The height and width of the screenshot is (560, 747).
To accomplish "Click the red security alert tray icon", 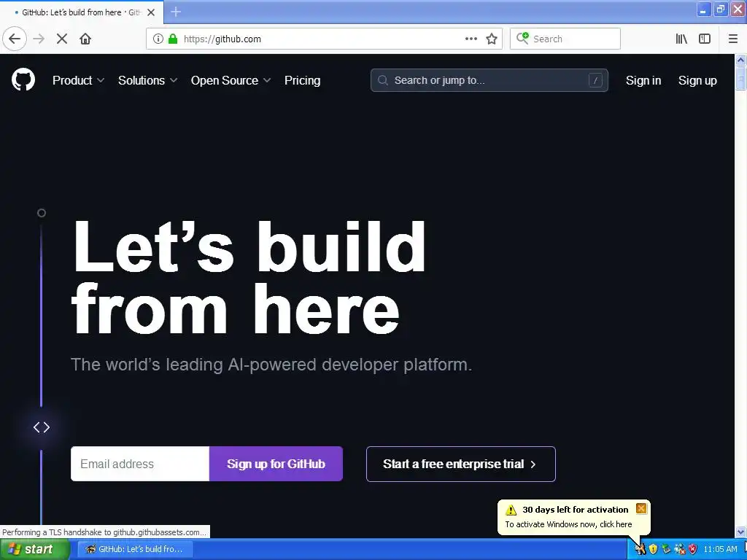I will click(x=693, y=549).
